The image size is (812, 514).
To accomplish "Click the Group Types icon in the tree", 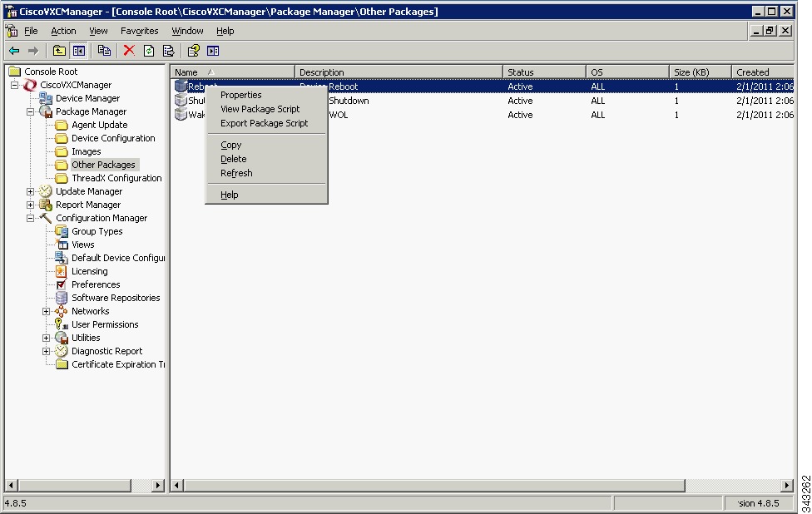I will click(62, 231).
